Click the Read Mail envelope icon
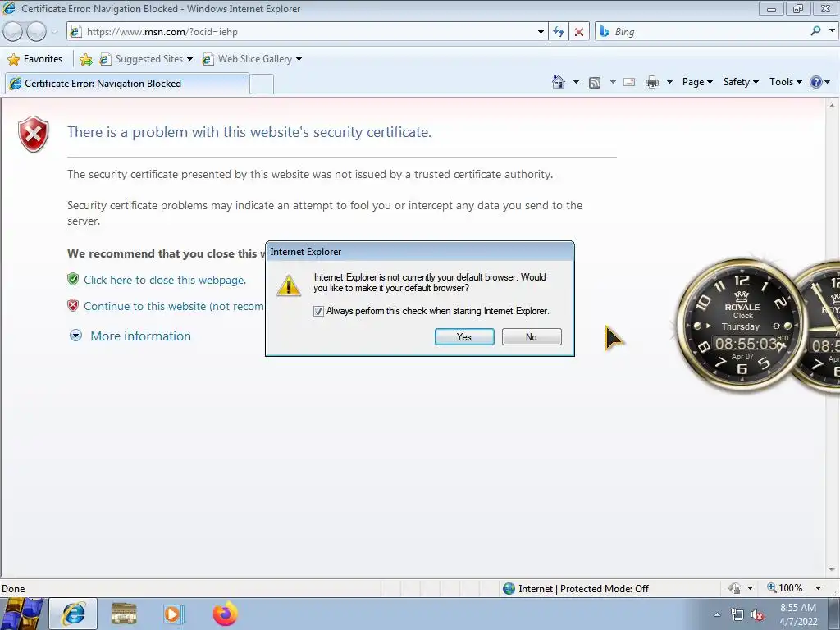Screen dimensions: 840x630 tap(629, 82)
